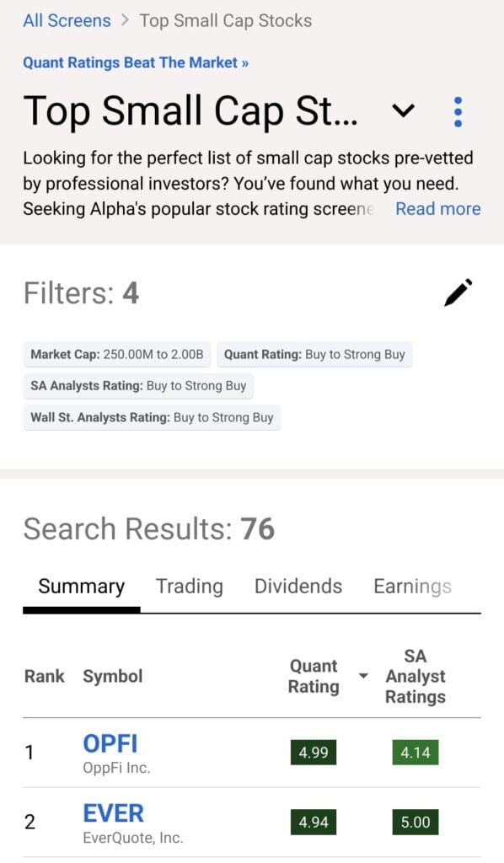Click EVER's 5.00 SA Analyst rating badge
The image size is (504, 863).
pos(415,822)
